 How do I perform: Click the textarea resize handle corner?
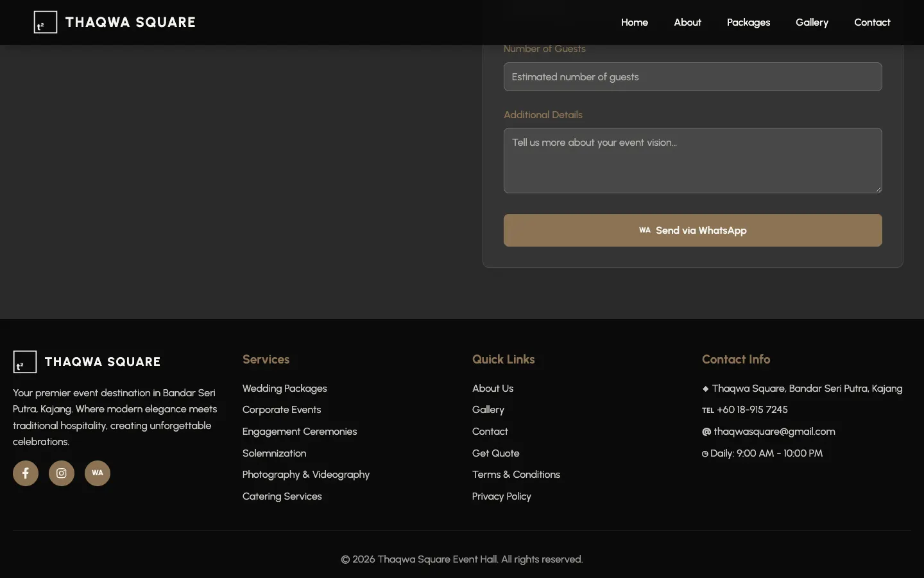pos(878,189)
